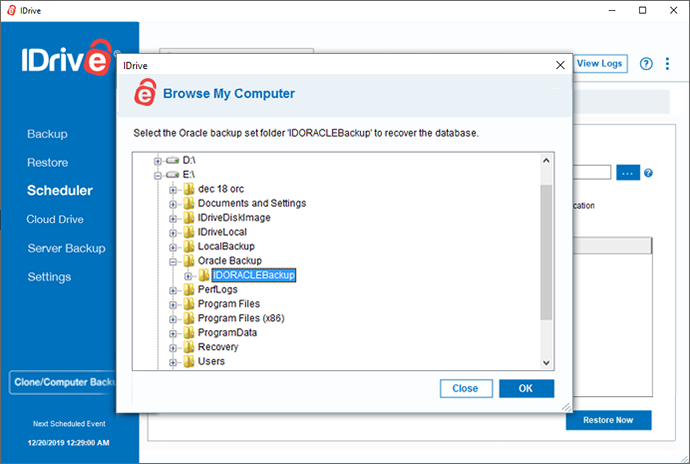Select the ProgramData folder label
This screenshot has width=690, height=464.
pos(228,333)
